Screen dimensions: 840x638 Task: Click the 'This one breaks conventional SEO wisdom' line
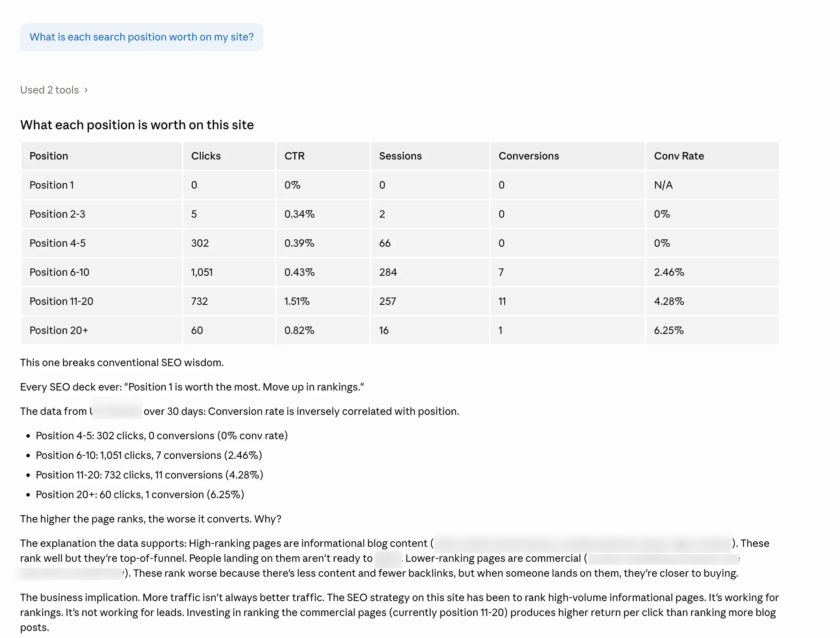click(122, 363)
